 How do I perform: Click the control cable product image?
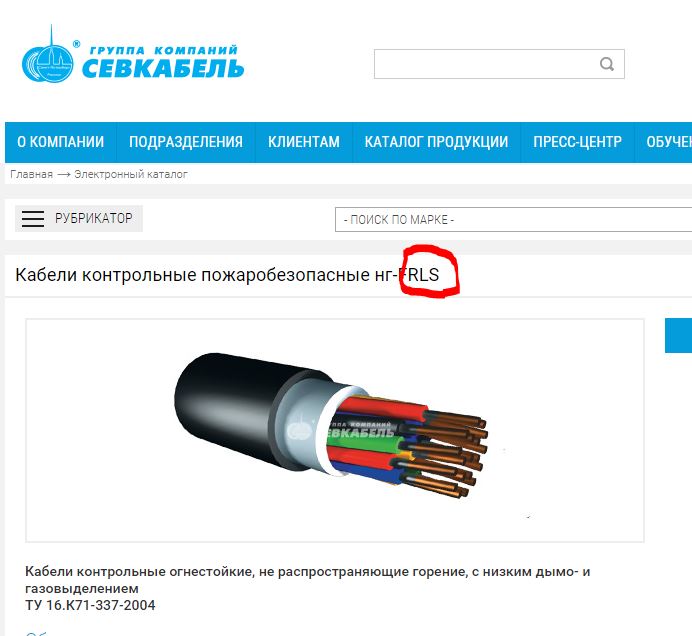point(335,430)
